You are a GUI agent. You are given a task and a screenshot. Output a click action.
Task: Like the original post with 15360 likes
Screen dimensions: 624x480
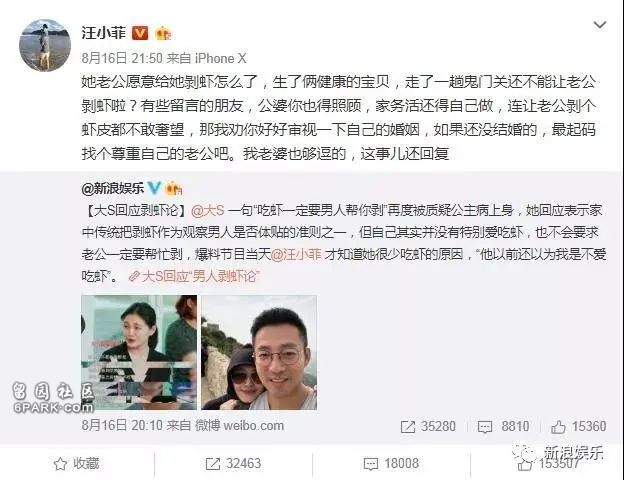tap(578, 427)
